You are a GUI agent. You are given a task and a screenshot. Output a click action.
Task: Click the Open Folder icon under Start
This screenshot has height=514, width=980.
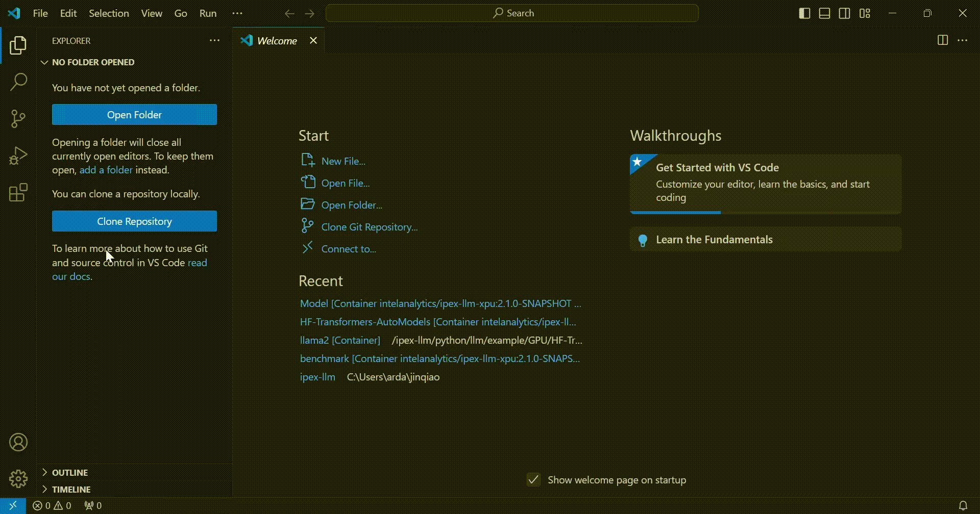tap(308, 204)
